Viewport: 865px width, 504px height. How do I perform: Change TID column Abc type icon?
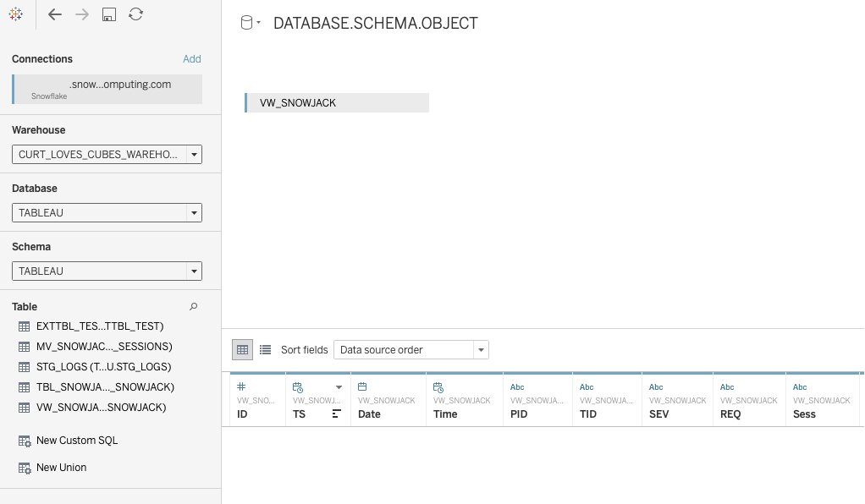coord(587,387)
